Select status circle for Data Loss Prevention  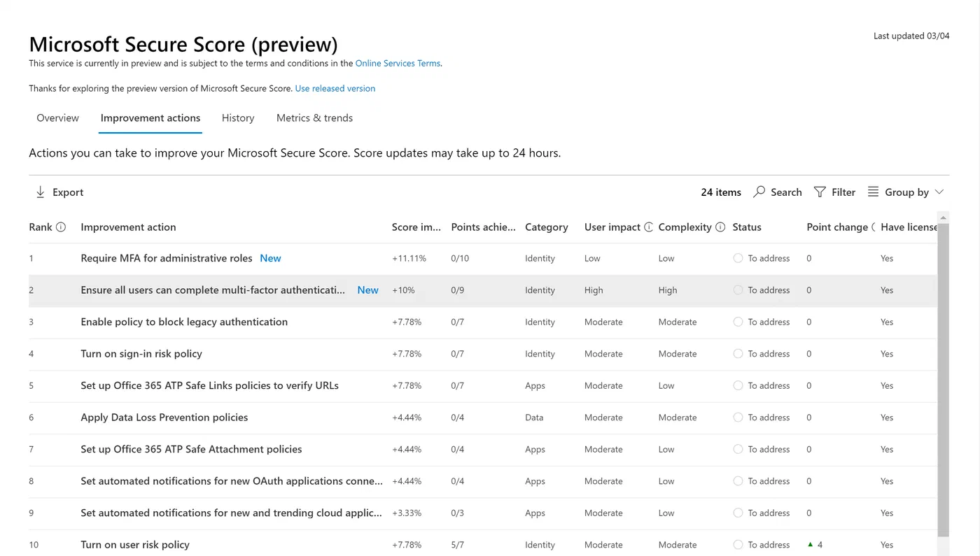pyautogui.click(x=738, y=417)
